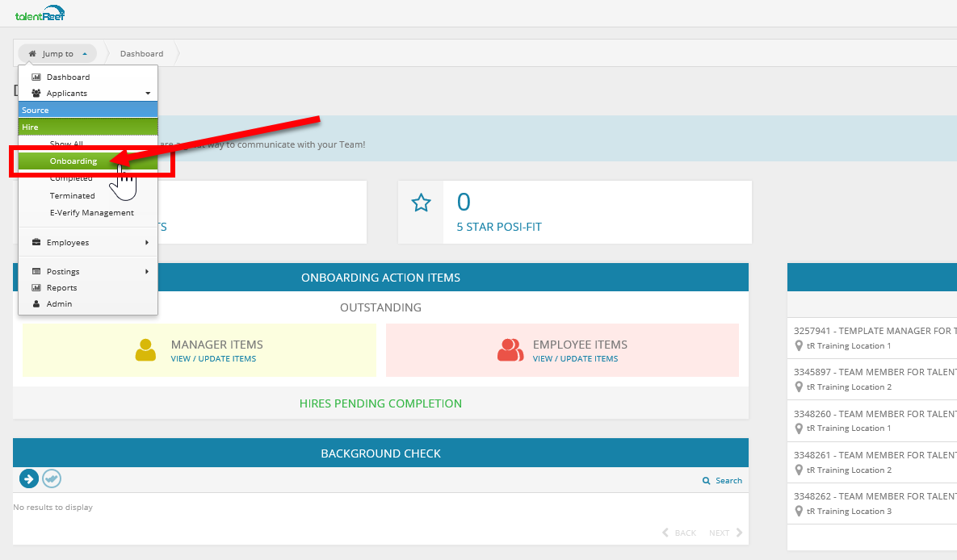Click the location pin for posting 3257941
Viewport: 957px width, 560px height.
coord(799,346)
